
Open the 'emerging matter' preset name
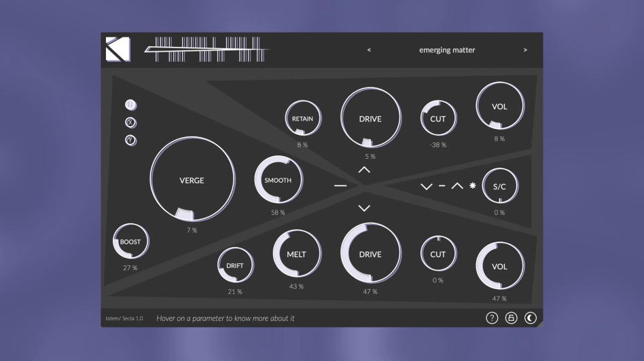pos(447,50)
